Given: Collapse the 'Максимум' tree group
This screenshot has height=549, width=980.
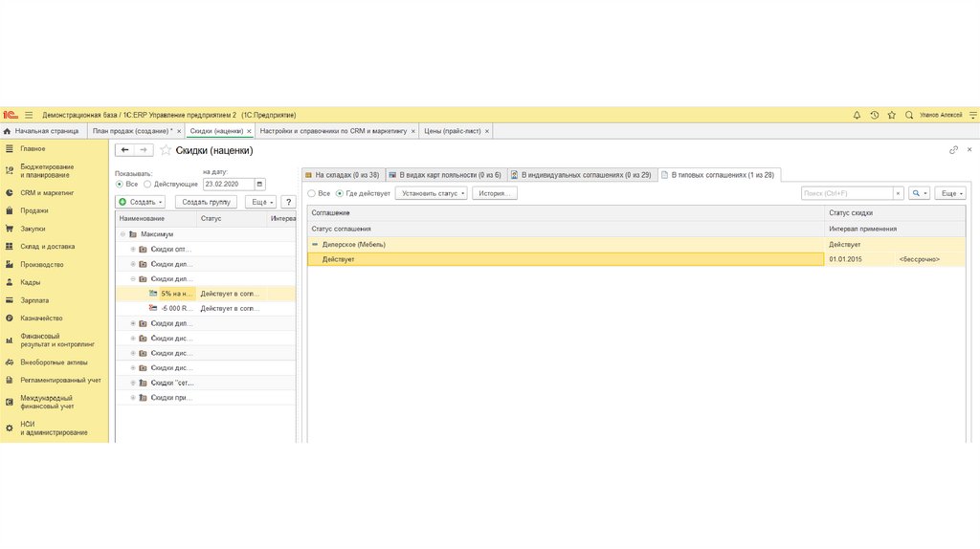Looking at the screenshot, I should coord(122,233).
